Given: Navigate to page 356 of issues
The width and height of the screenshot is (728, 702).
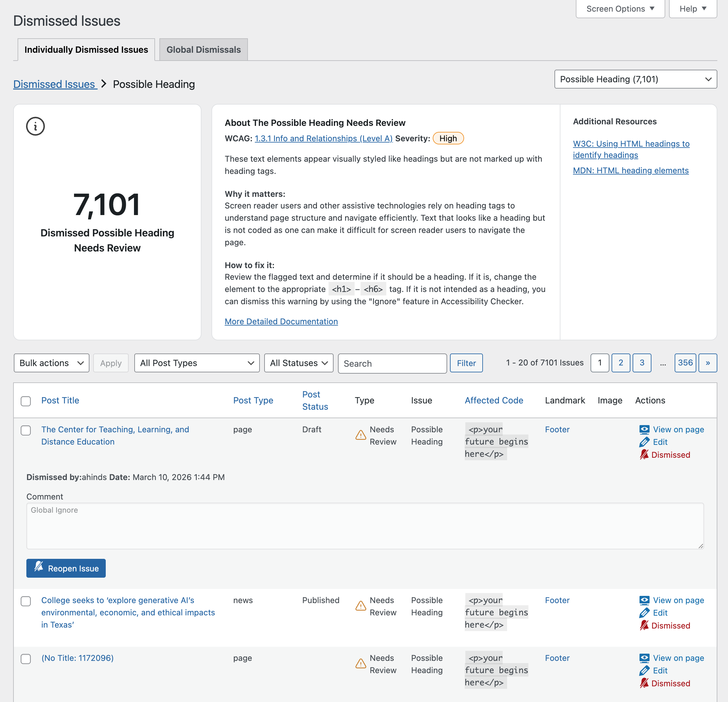Looking at the screenshot, I should (685, 363).
